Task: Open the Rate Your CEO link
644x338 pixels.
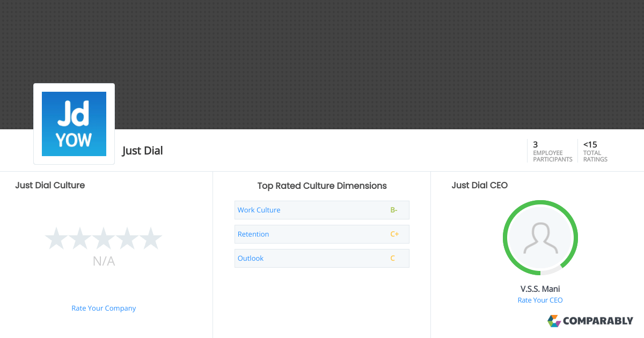Action: point(540,300)
